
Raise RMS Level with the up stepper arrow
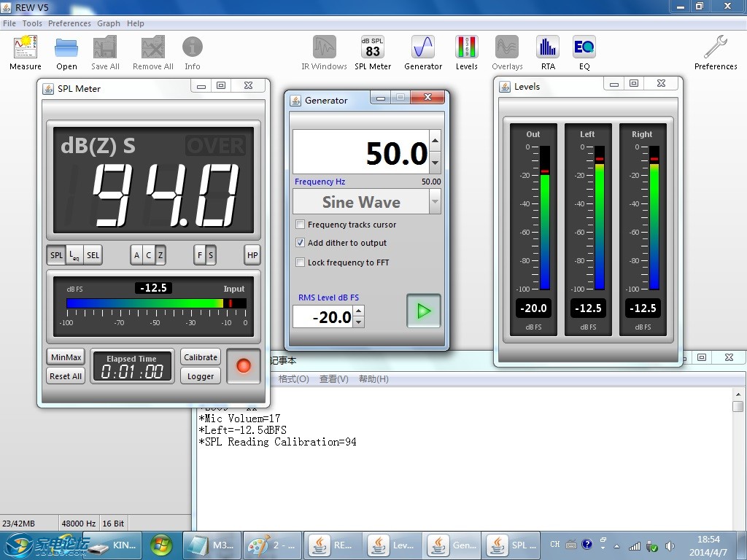(359, 311)
